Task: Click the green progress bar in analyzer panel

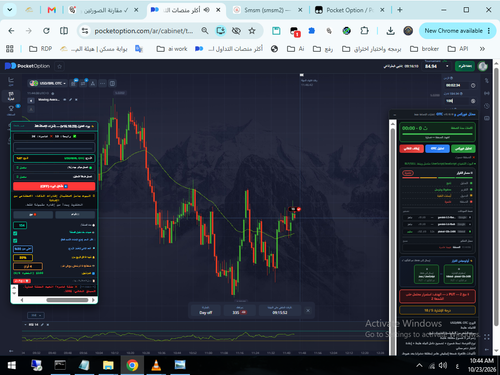Action: 437,134
